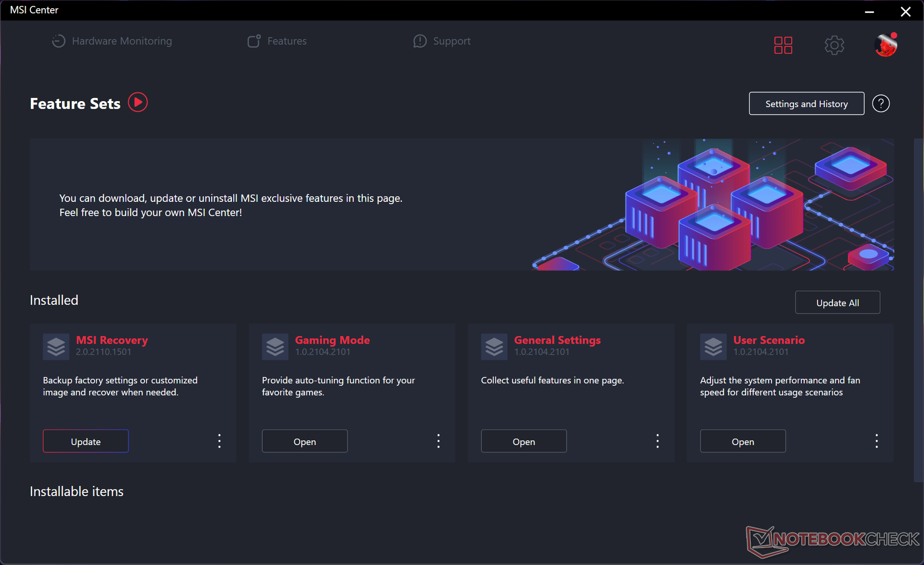Click the MSI Recovery stack icon
This screenshot has width=924, height=565.
56,346
